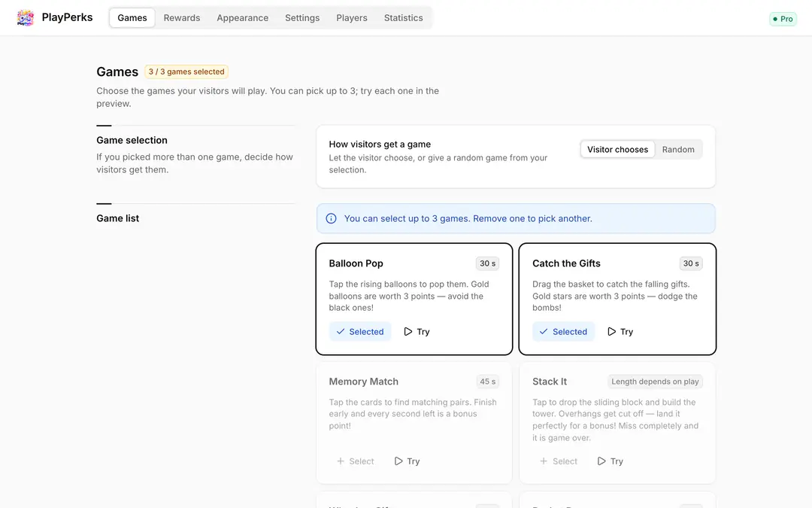Image resolution: width=812 pixels, height=508 pixels.
Task: Click the info icon in the blue notice
Action: 331,219
